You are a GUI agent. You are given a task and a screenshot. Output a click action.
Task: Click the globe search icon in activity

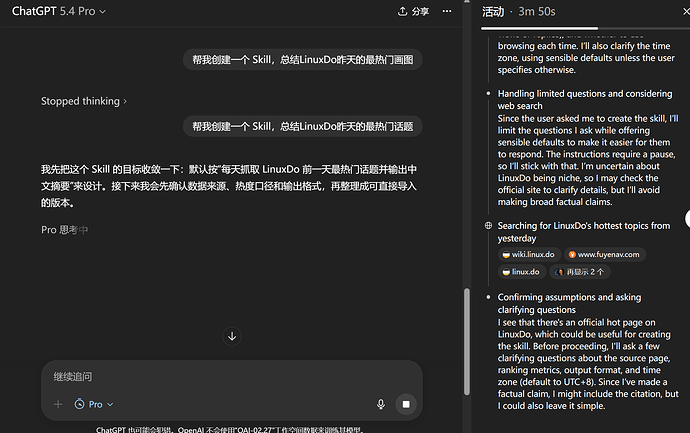coord(488,226)
